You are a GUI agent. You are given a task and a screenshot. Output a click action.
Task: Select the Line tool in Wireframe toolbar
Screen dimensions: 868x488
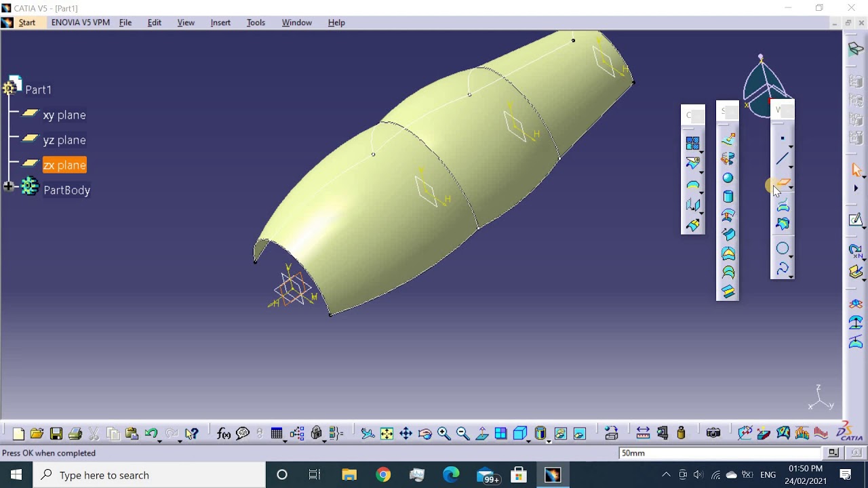[782, 159]
